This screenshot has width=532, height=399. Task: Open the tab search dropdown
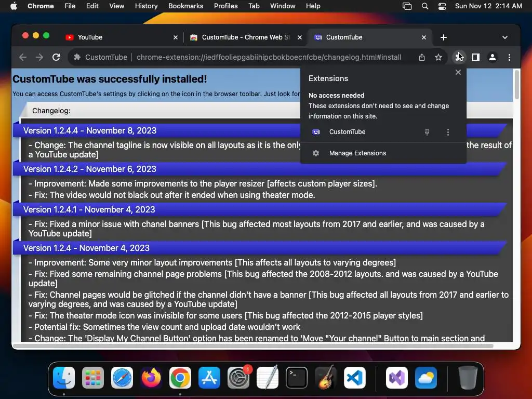point(505,37)
